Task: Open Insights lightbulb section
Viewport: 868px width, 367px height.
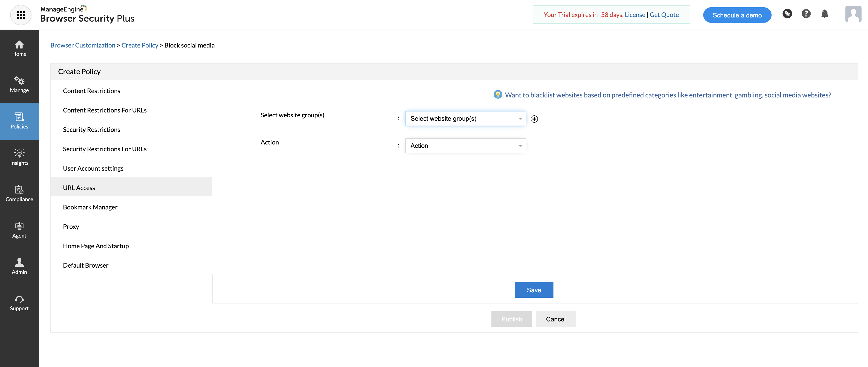Action: point(19,157)
